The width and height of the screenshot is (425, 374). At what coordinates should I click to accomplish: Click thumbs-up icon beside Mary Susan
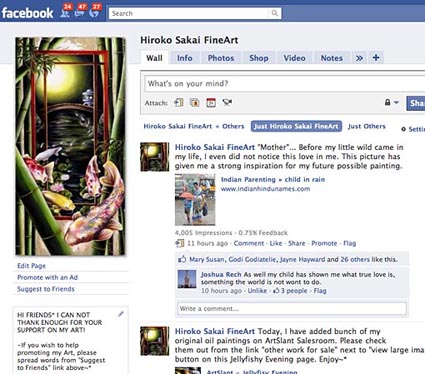(x=182, y=259)
